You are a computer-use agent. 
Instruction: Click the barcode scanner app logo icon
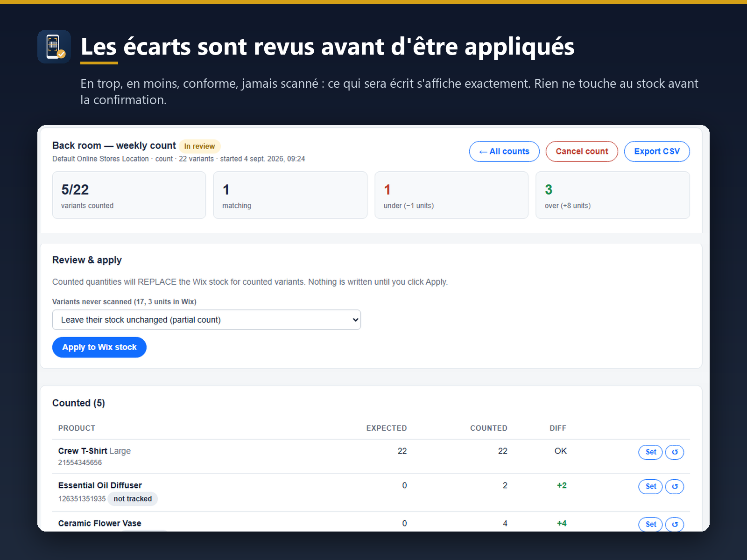coord(54,47)
